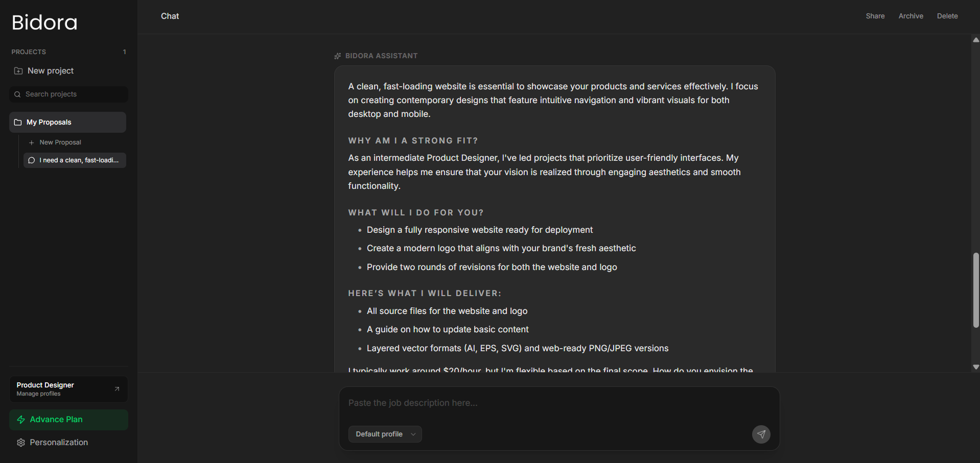The image size is (980, 463).
Task: Share this chat
Action: pos(875,16)
